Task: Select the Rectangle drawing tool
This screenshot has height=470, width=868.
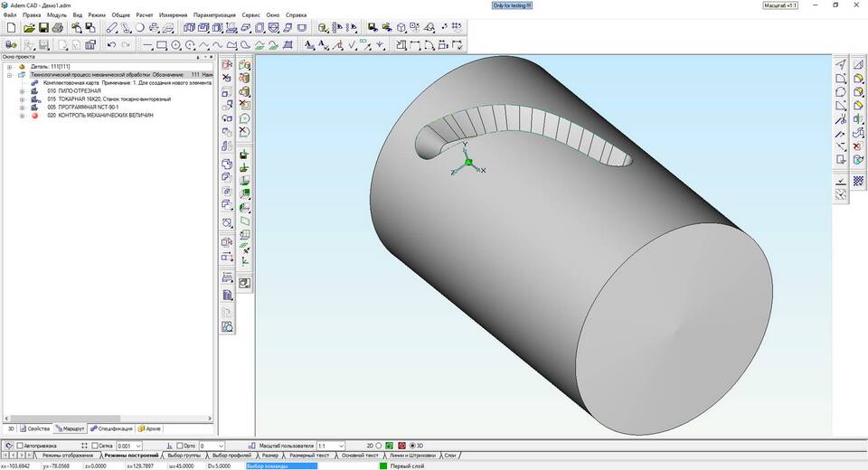Action: click(x=162, y=45)
